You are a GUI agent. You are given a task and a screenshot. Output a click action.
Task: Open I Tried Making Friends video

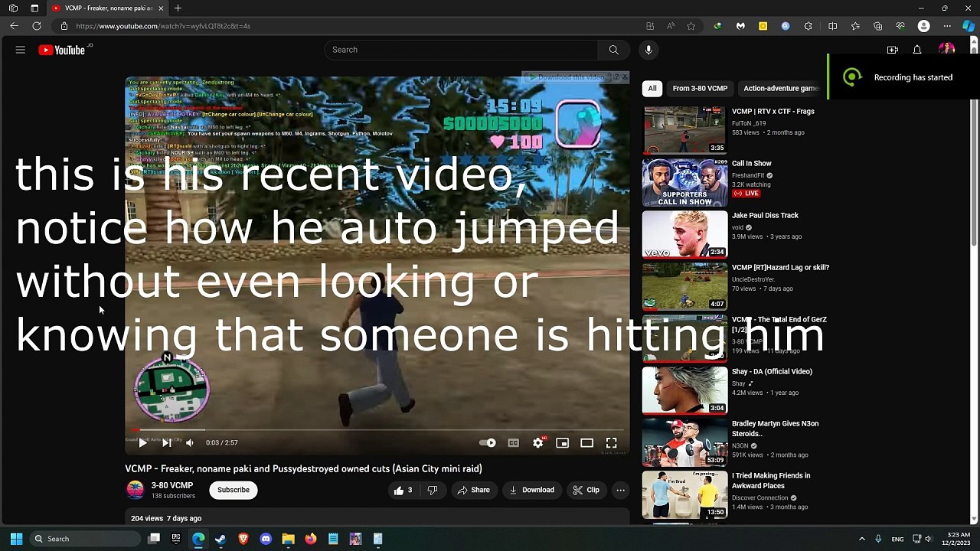pyautogui.click(x=684, y=494)
